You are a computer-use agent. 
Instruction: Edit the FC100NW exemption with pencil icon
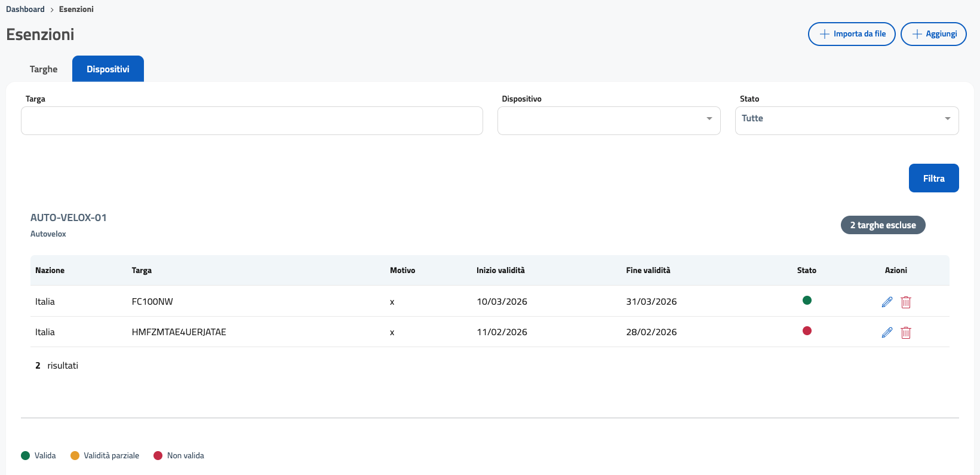coord(887,302)
